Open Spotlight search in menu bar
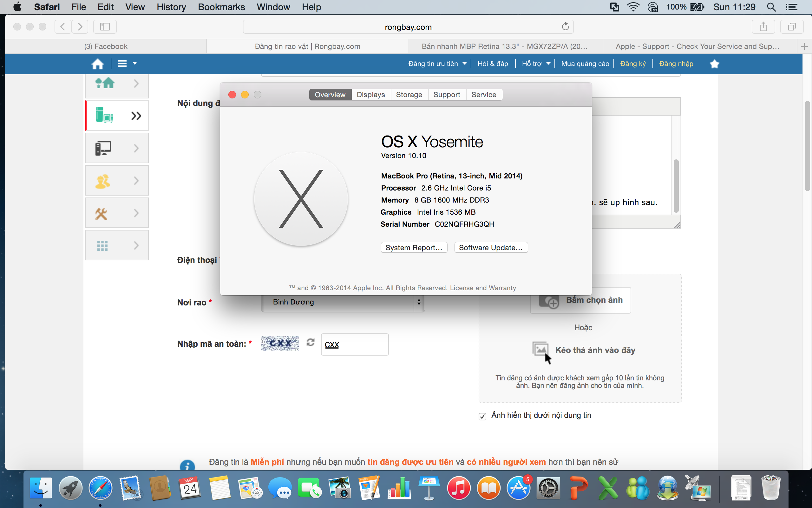Image resolution: width=812 pixels, height=508 pixels. (x=771, y=7)
